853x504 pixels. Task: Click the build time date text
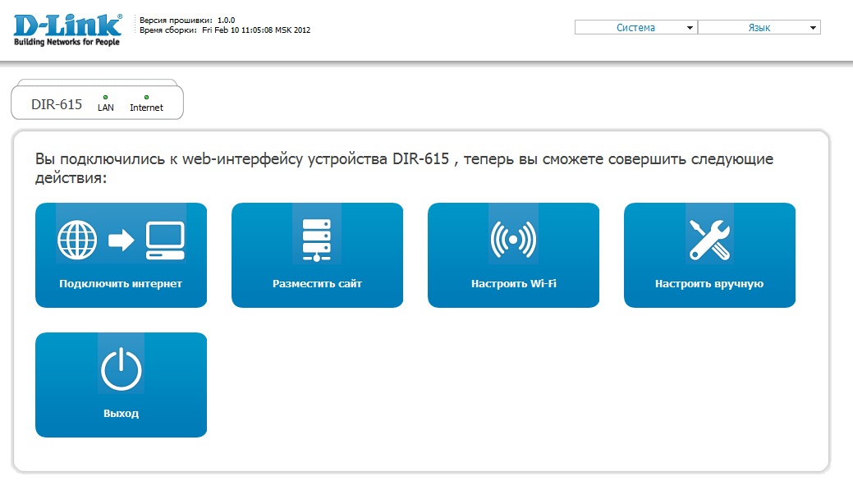coord(255,30)
